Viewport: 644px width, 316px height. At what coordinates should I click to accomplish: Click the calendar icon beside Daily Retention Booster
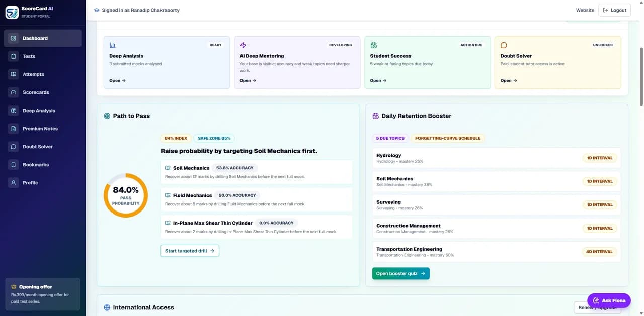[375, 116]
